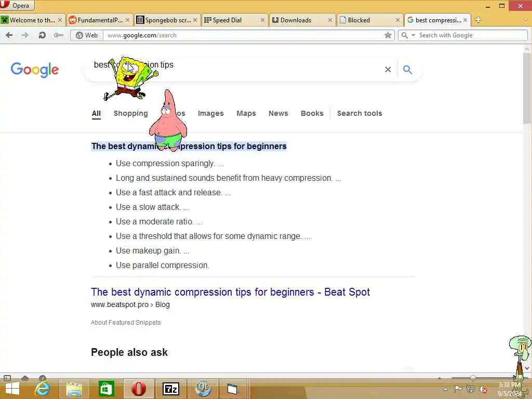Toggle the Opera panels button in status bar
Screen dimensions: 532x399
[x=7, y=378]
